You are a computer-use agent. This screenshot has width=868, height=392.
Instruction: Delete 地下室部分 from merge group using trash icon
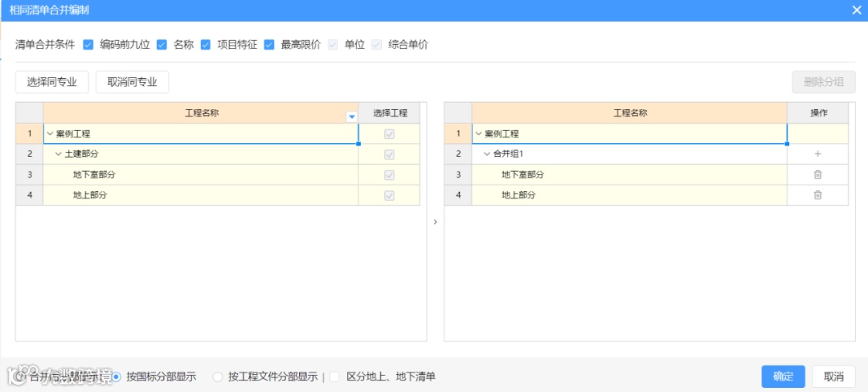click(x=817, y=174)
